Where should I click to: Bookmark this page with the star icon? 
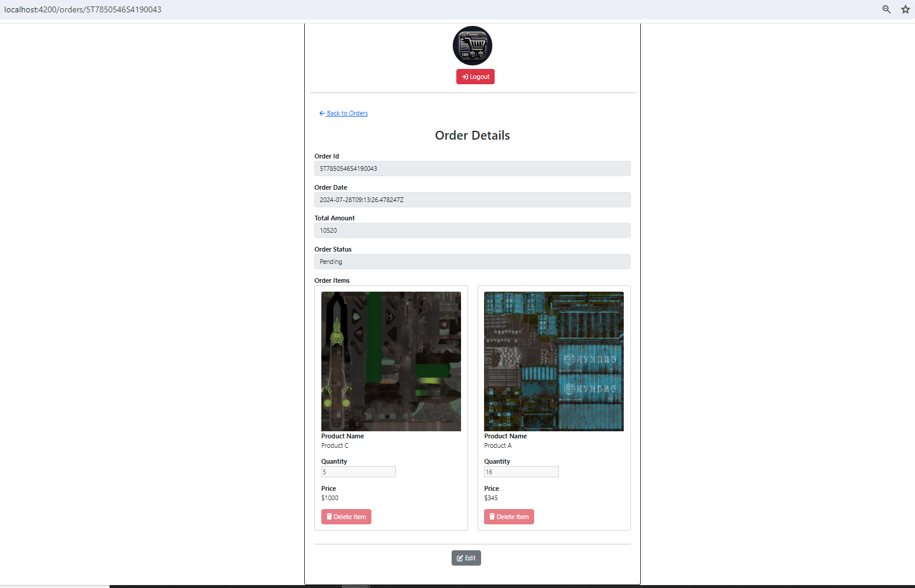(x=906, y=9)
